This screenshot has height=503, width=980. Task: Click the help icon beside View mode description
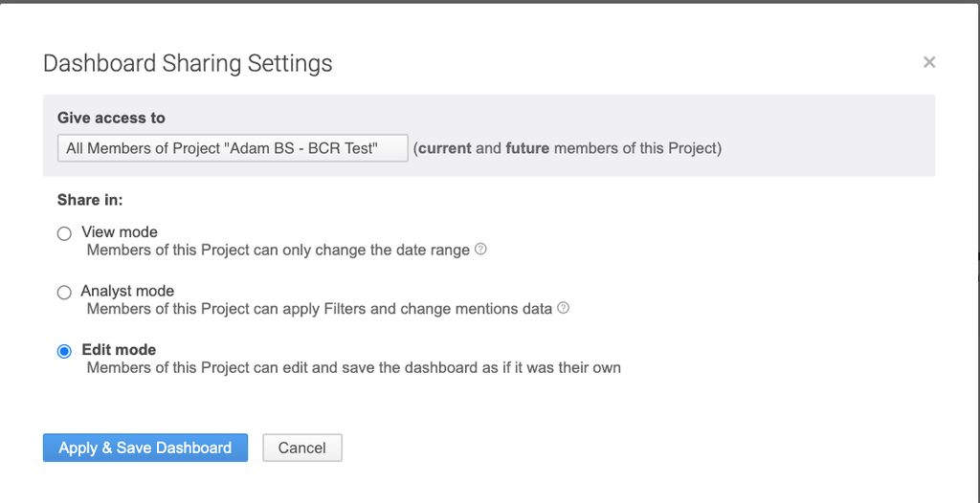point(480,250)
